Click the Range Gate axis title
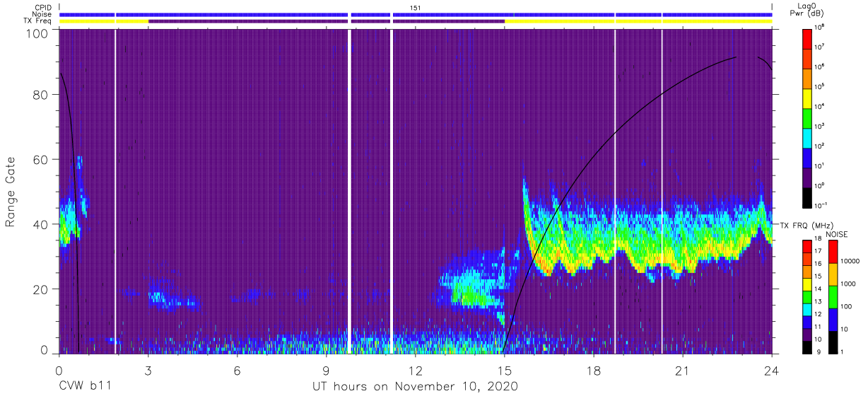 click(x=11, y=192)
